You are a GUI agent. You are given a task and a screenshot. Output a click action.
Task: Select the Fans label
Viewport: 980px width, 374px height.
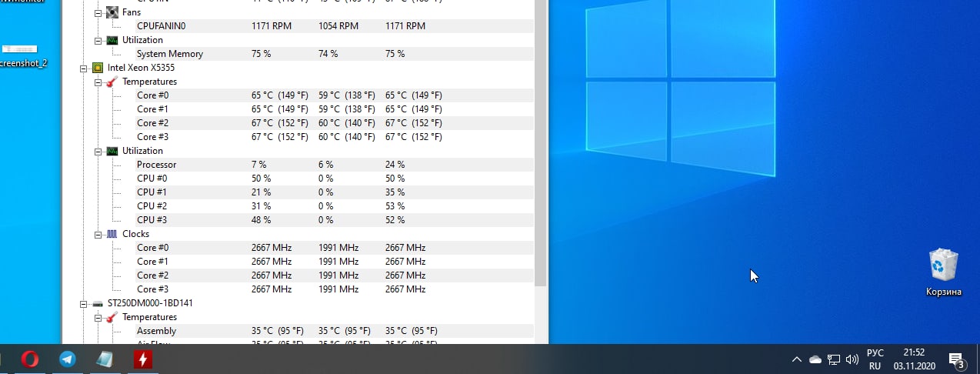point(132,12)
